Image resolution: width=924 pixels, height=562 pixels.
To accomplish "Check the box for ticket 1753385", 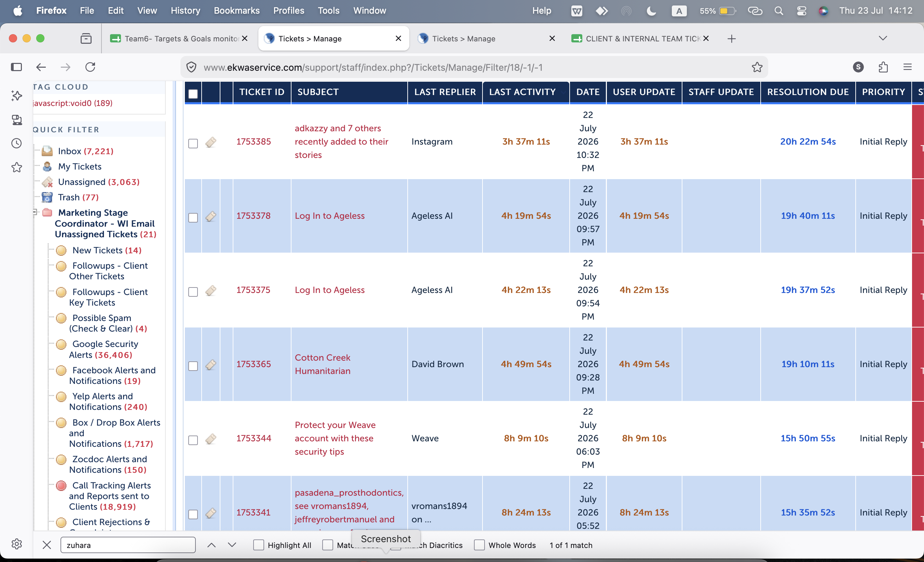I will pos(193,143).
